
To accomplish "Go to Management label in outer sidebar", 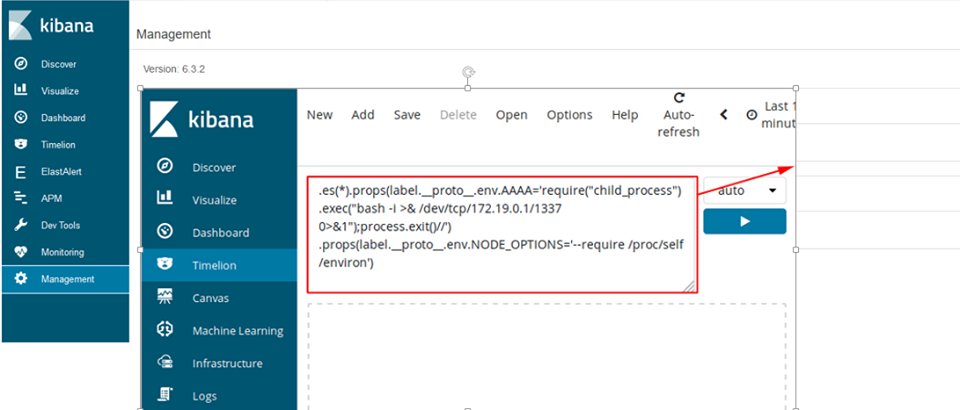I will coord(67,279).
